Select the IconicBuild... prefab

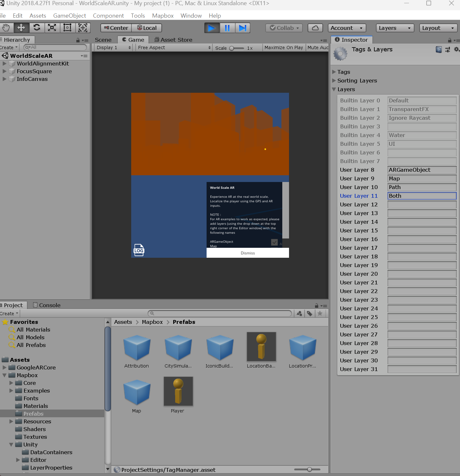219,351
